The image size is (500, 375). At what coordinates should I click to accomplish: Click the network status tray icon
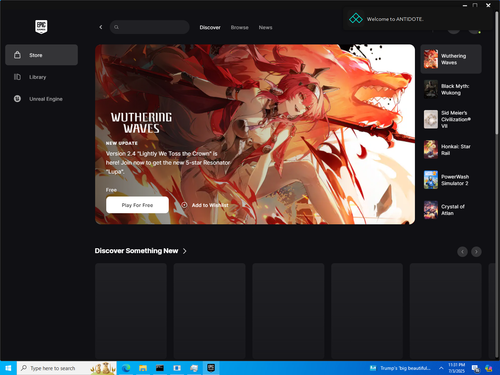476,368
